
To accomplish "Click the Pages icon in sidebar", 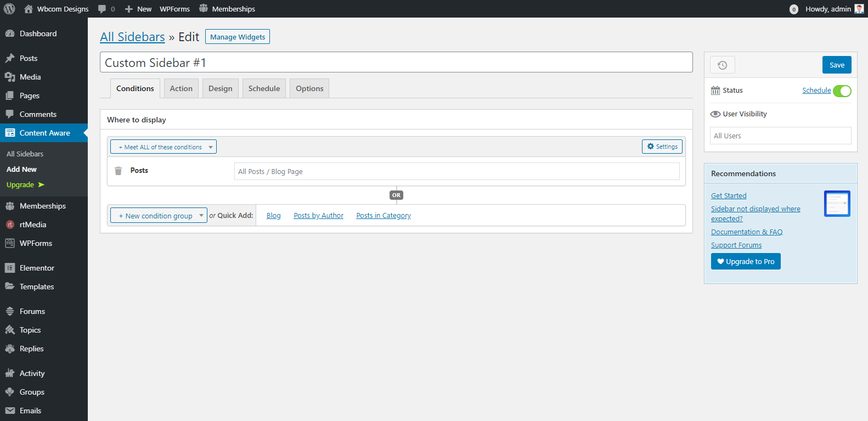I will 10,96.
